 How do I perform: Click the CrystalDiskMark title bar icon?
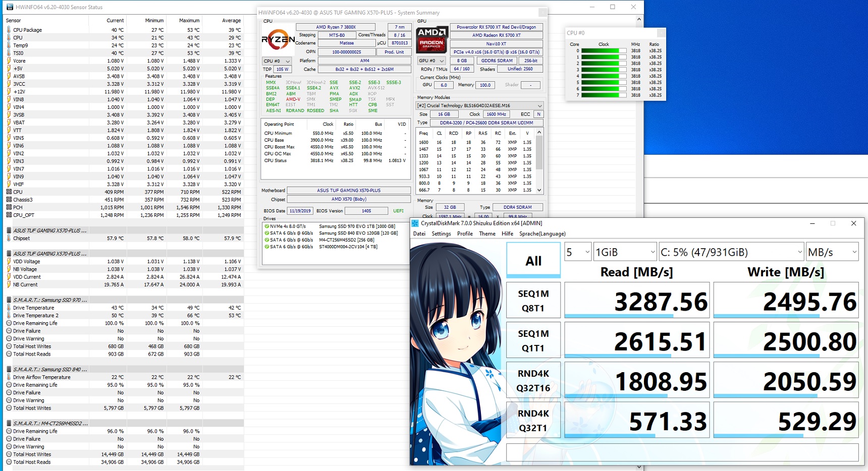pyautogui.click(x=415, y=223)
